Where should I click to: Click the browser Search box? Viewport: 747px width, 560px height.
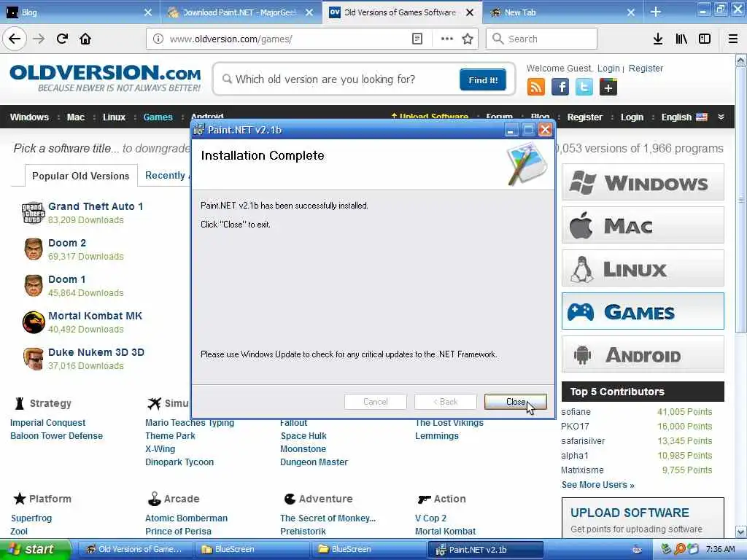[x=541, y=39]
